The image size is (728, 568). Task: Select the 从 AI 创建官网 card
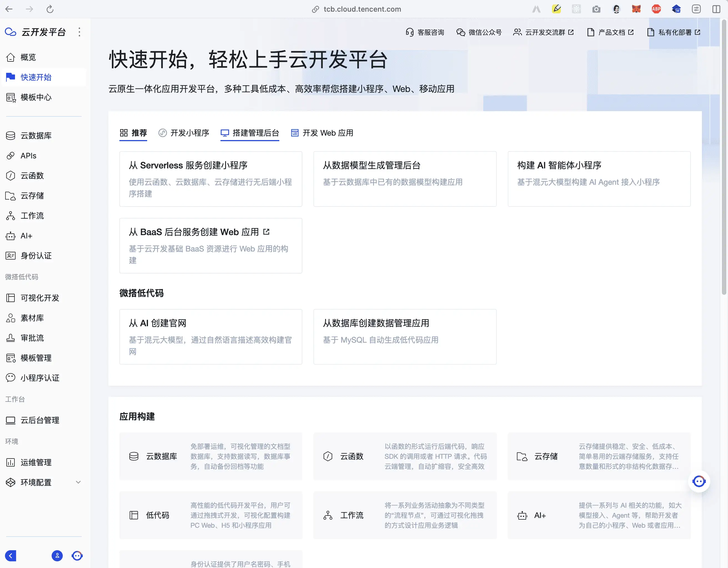pos(211,337)
